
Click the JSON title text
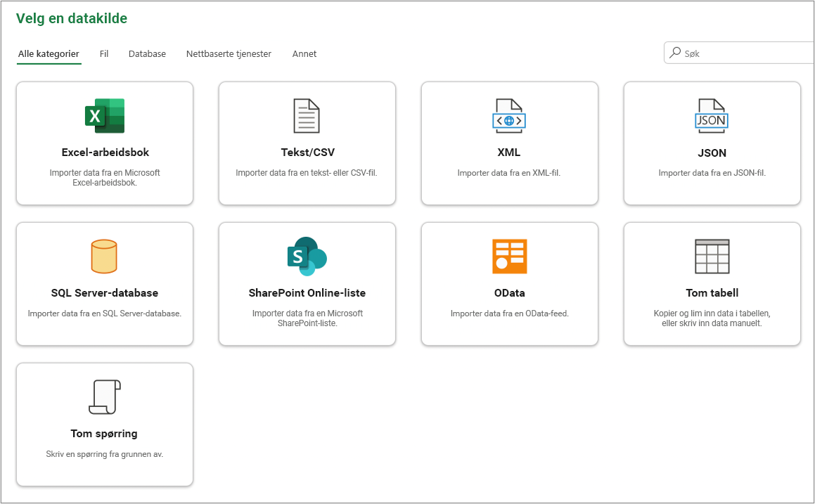[712, 153]
